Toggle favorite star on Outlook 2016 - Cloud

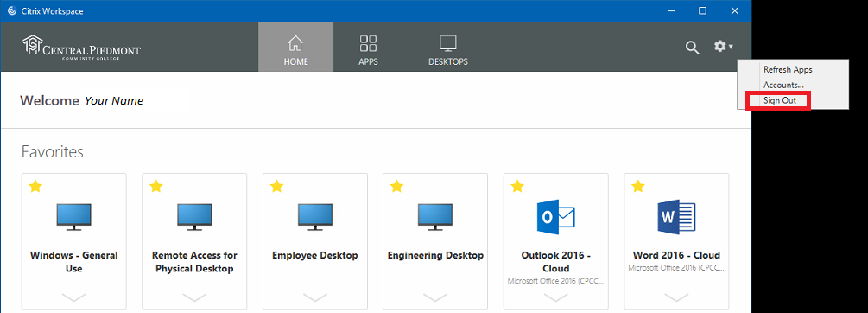click(517, 187)
